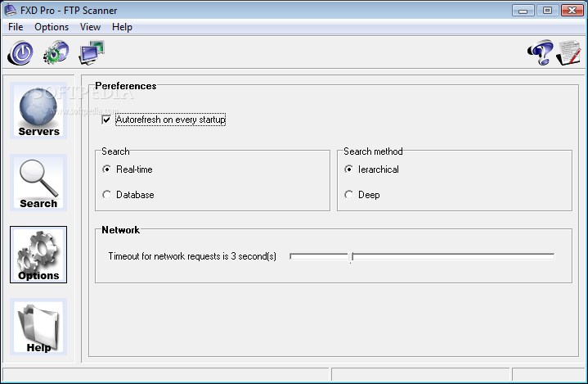Maximize the FXD Pro window
The image size is (588, 384).
547,10
